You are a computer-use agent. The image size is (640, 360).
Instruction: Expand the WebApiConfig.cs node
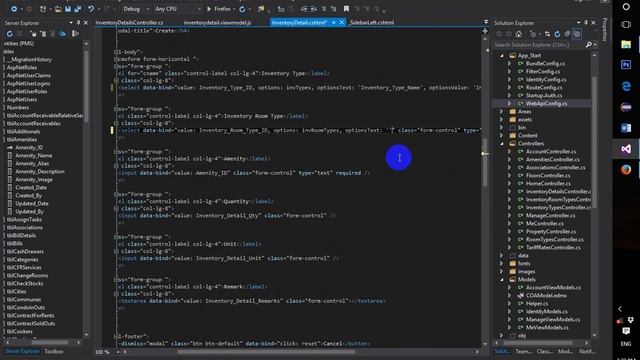509,104
